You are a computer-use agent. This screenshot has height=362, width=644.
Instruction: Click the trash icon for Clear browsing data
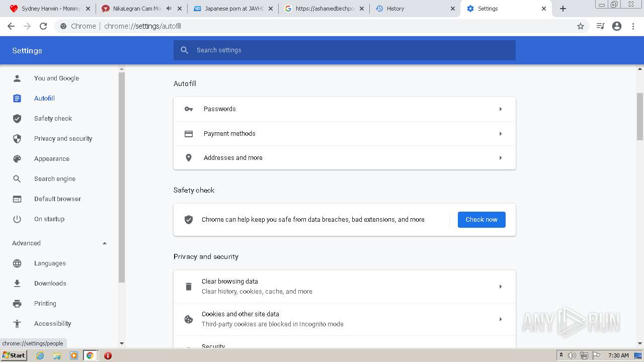189,287
